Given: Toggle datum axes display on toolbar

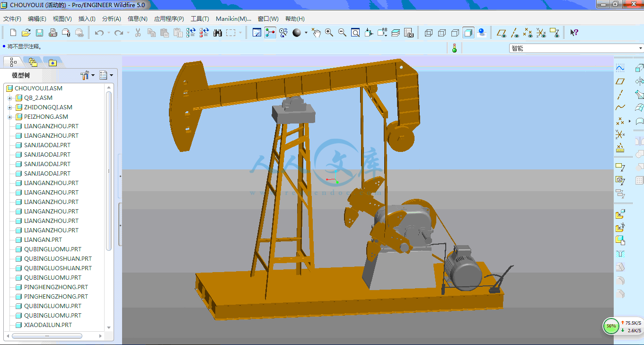Looking at the screenshot, I should [515, 33].
